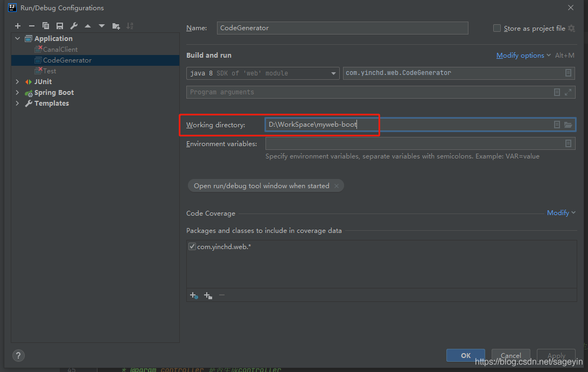Click the Remove Configuration minus icon

click(x=32, y=26)
